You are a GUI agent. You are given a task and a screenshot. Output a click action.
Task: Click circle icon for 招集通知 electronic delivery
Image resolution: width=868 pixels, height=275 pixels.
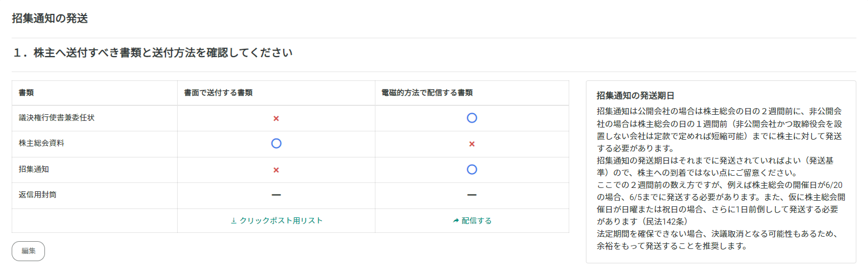[472, 169]
